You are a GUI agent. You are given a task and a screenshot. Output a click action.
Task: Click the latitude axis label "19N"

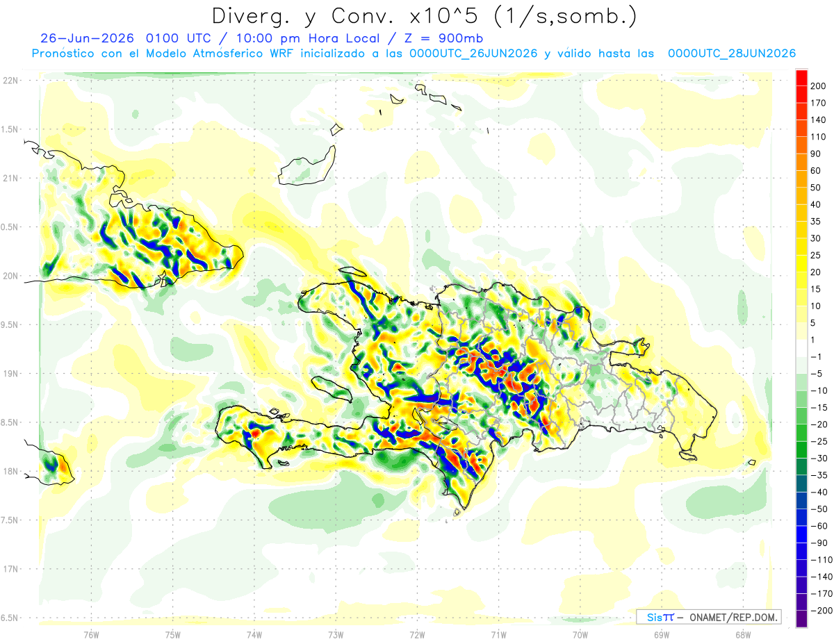[x=10, y=374]
